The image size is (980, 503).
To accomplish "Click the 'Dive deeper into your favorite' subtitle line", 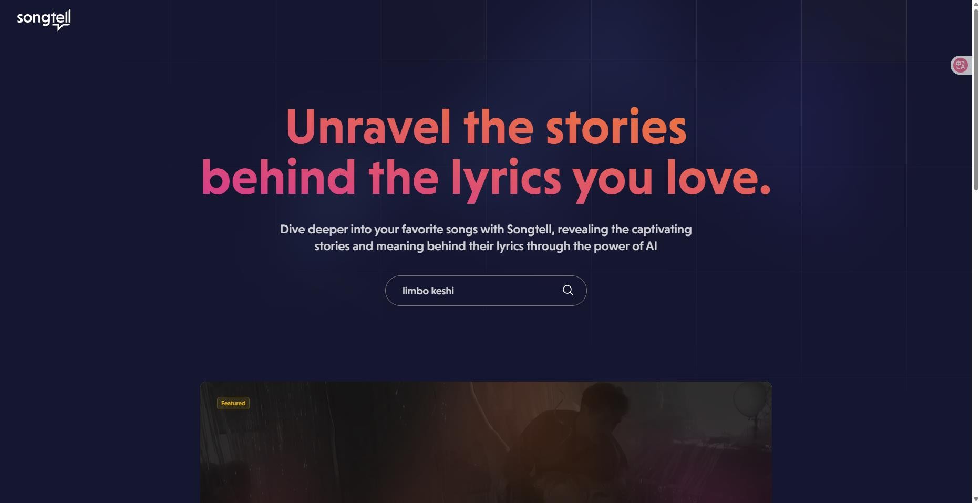I will pyautogui.click(x=486, y=229).
